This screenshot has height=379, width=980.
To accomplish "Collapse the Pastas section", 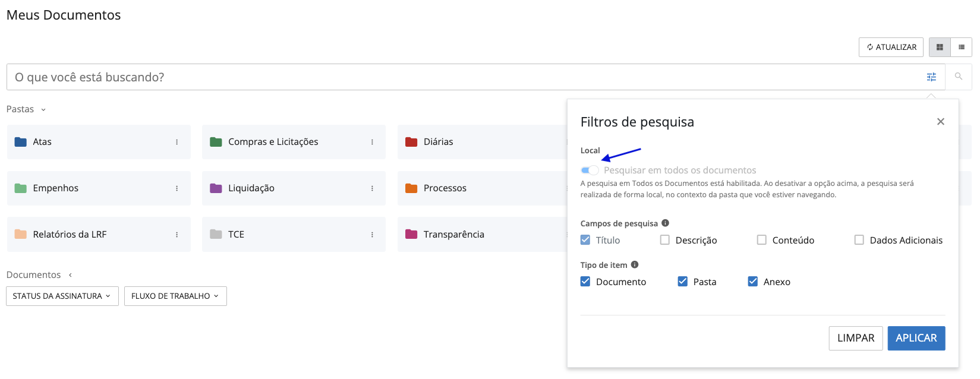I will click(43, 110).
